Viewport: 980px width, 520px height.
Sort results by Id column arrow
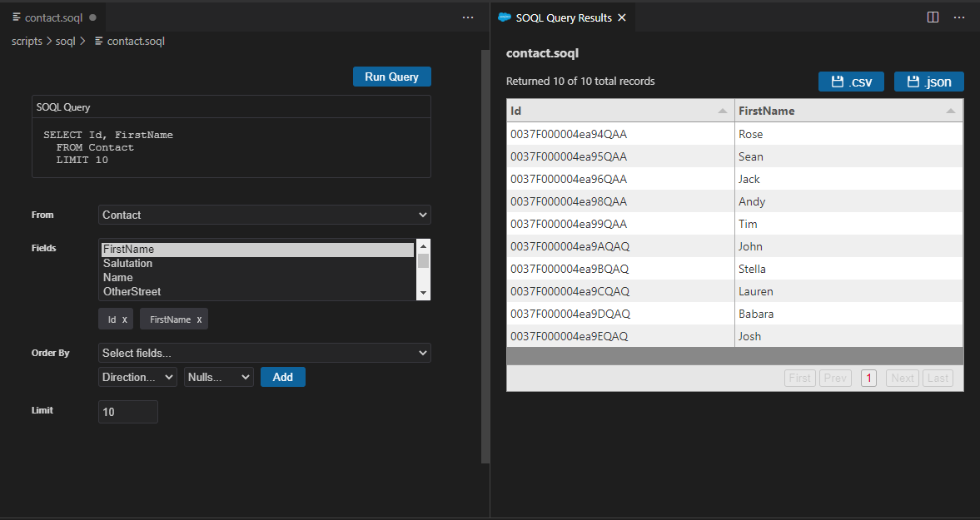tap(723, 111)
